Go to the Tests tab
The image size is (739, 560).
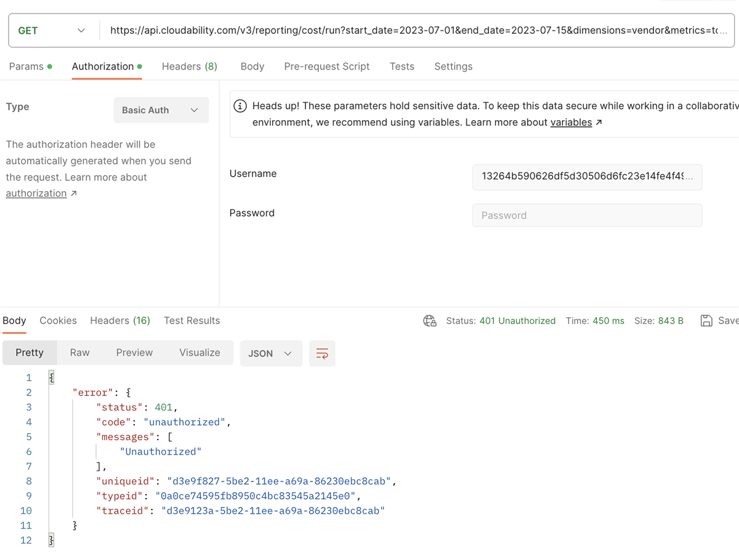pos(402,67)
